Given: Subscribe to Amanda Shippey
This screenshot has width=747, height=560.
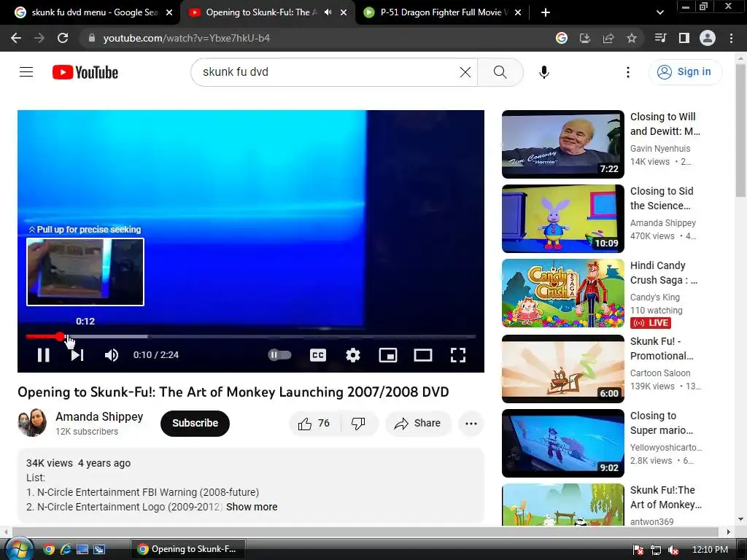Looking at the screenshot, I should (195, 423).
